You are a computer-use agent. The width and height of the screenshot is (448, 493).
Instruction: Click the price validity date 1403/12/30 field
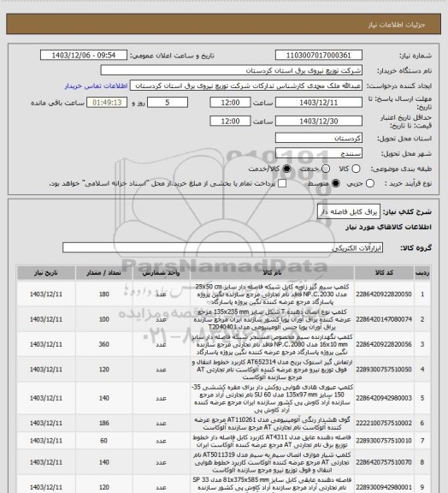click(x=319, y=121)
